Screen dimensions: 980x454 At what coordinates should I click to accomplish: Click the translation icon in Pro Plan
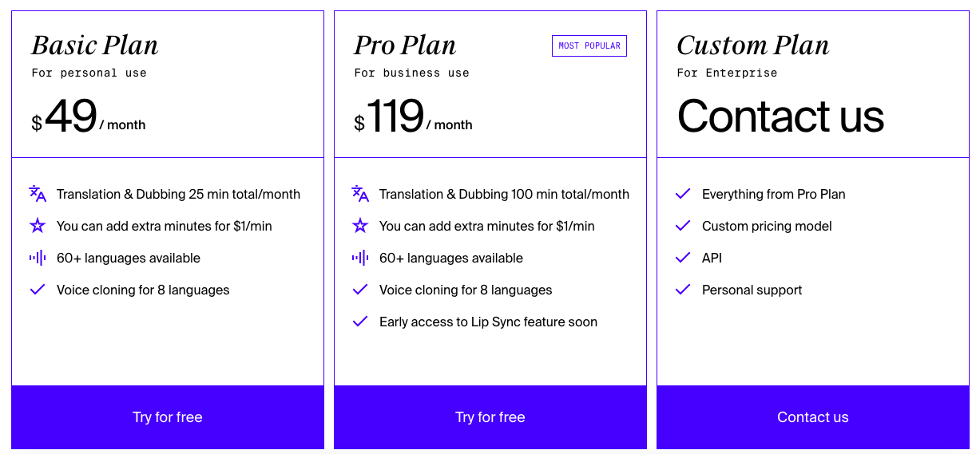coord(360,194)
